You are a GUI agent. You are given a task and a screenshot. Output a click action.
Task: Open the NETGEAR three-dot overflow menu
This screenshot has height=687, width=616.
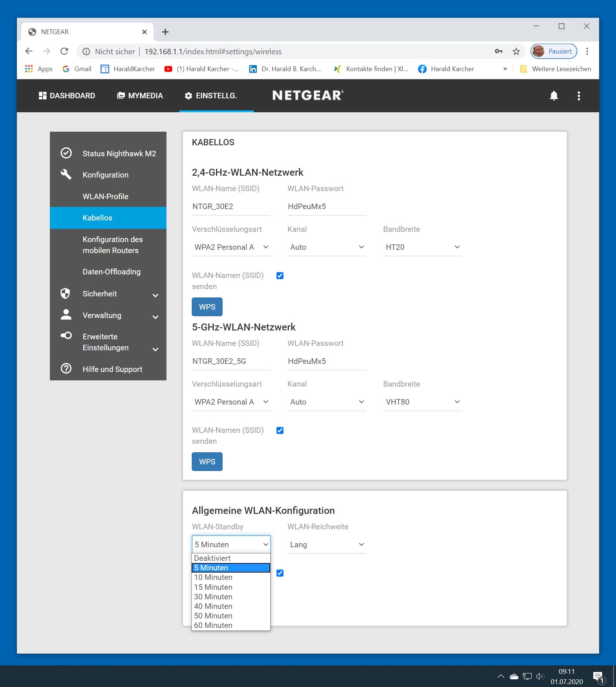[x=579, y=96]
